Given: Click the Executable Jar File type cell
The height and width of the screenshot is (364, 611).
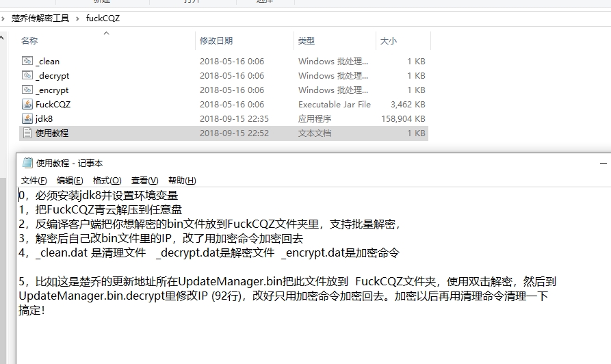Looking at the screenshot, I should pyautogui.click(x=335, y=105).
